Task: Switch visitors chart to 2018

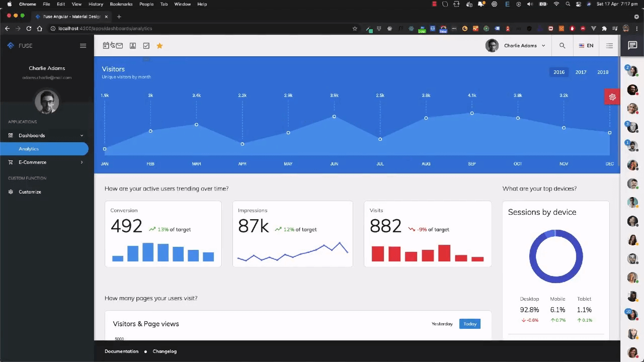Action: 603,72
